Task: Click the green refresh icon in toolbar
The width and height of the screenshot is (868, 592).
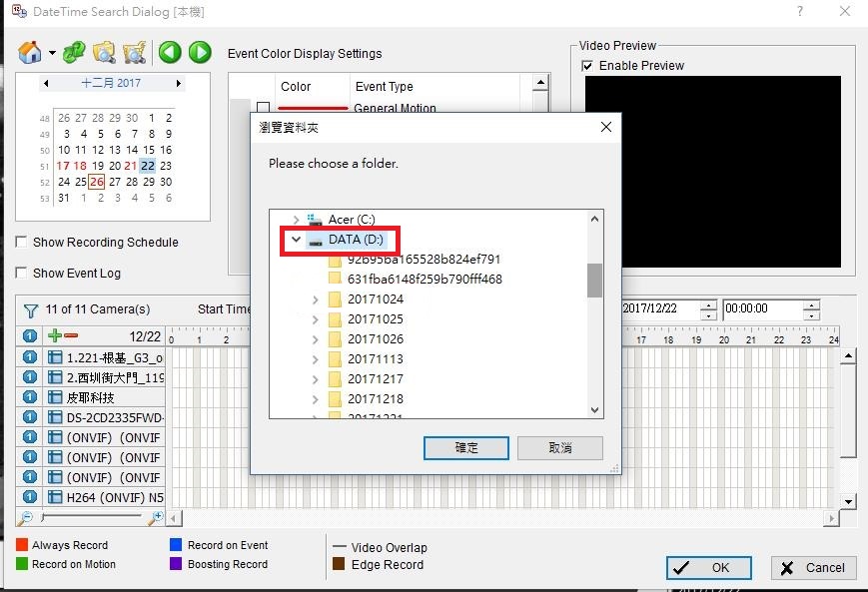Action: coord(73,52)
